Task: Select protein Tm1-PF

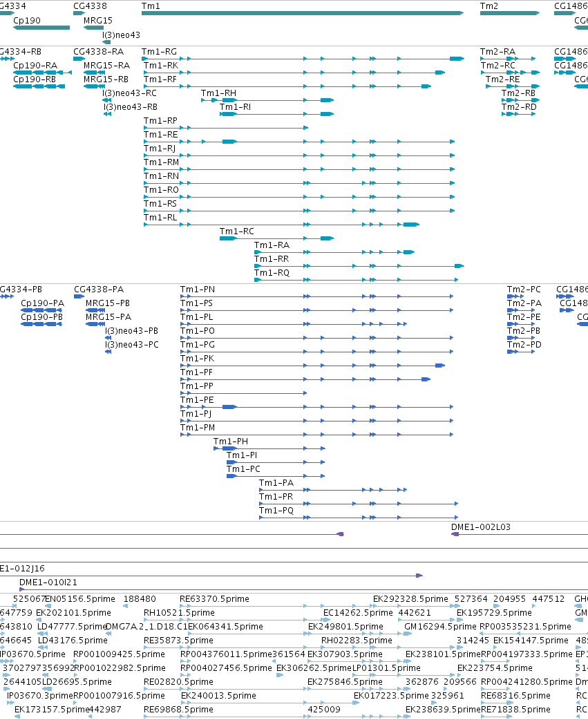Action: coord(305,379)
